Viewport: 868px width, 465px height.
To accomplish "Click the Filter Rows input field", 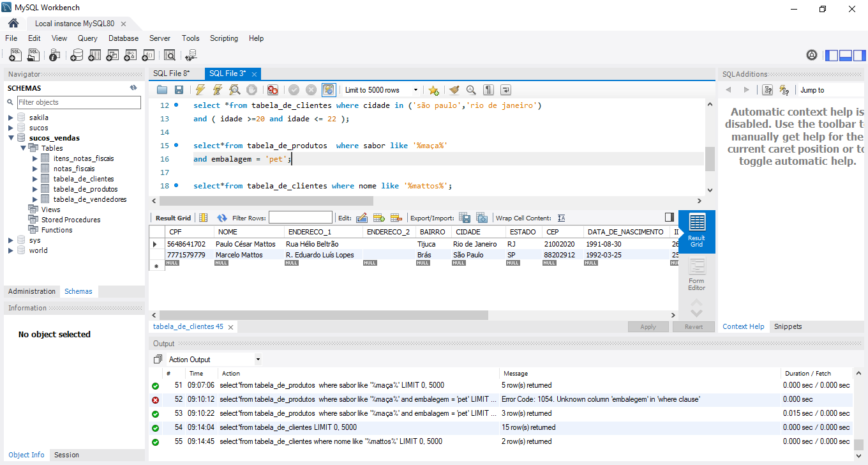I will tap(301, 218).
